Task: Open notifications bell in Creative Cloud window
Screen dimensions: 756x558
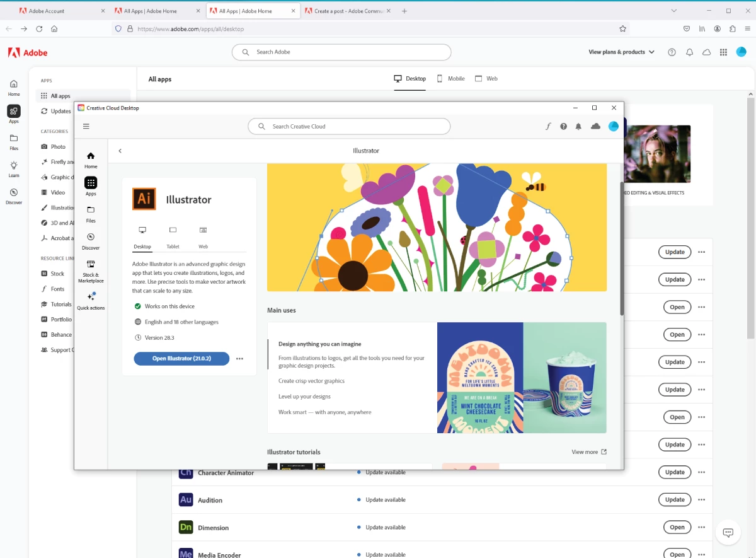Action: tap(578, 126)
